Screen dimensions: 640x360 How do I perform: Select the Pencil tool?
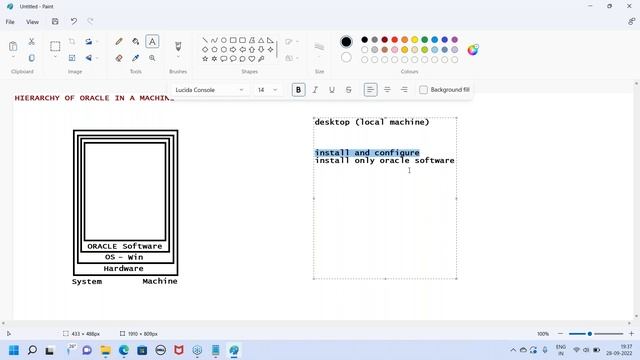point(119,42)
